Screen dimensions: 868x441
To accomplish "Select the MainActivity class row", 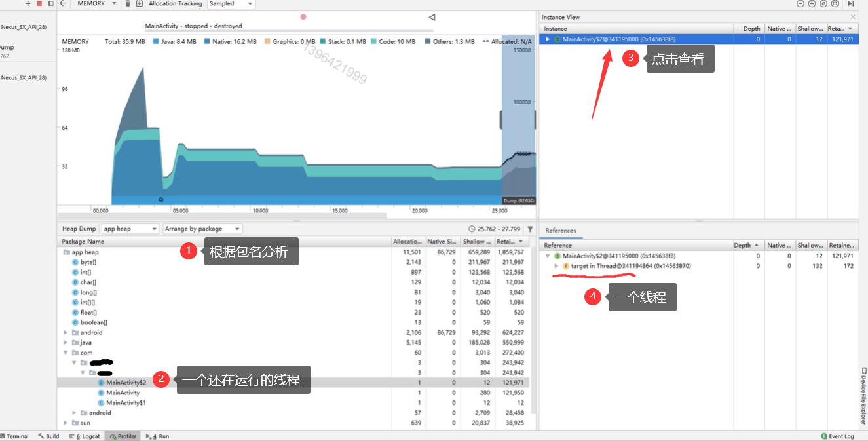I will [293, 393].
